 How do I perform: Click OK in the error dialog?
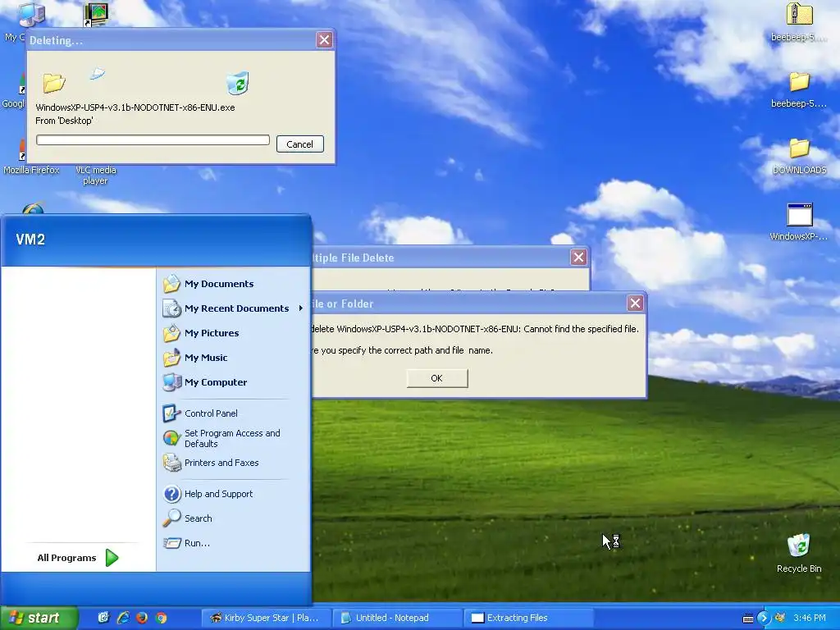tap(436, 378)
